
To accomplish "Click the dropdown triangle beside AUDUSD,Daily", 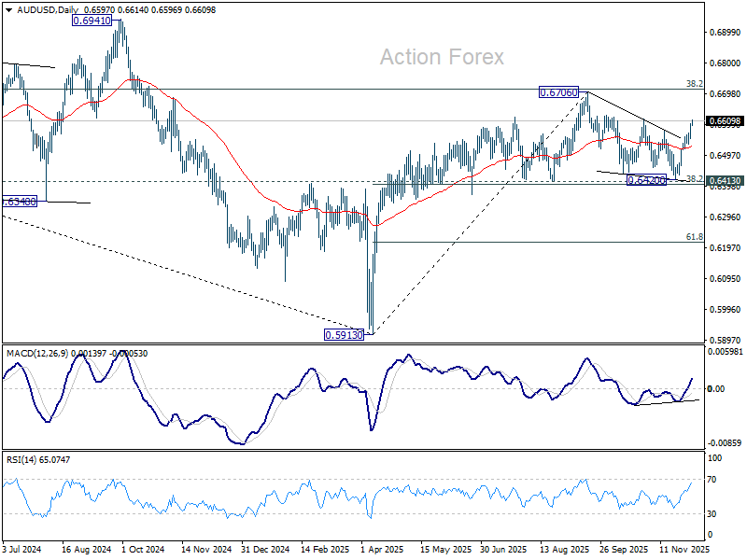I will [x=9, y=10].
